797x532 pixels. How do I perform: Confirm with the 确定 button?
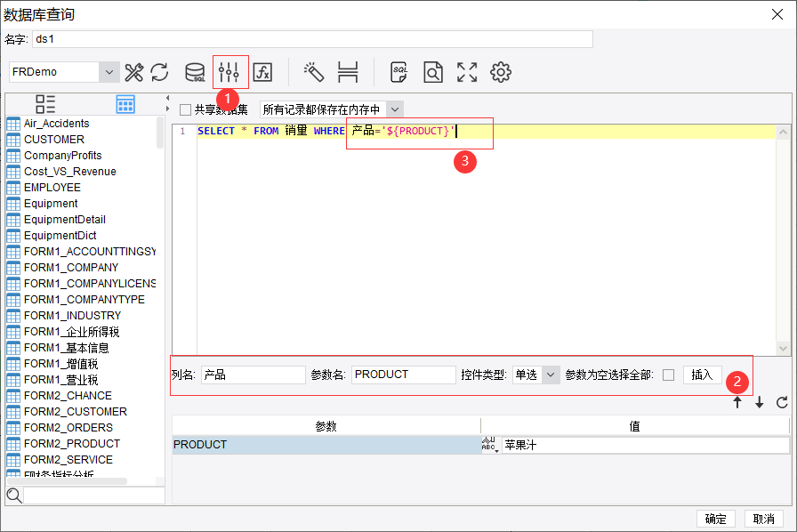[716, 519]
